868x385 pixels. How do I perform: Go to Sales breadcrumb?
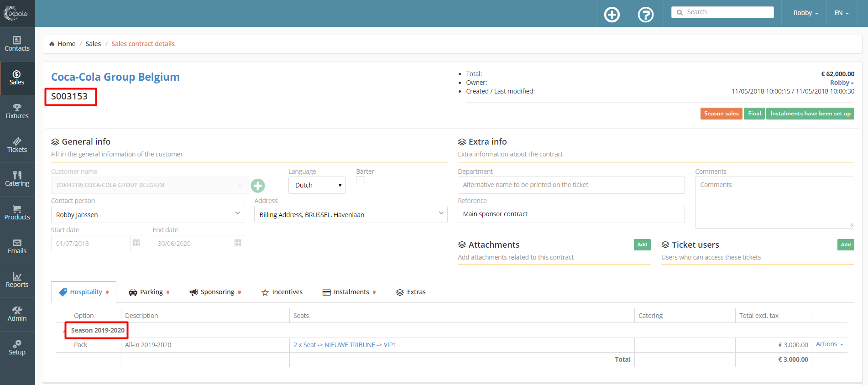coord(93,44)
